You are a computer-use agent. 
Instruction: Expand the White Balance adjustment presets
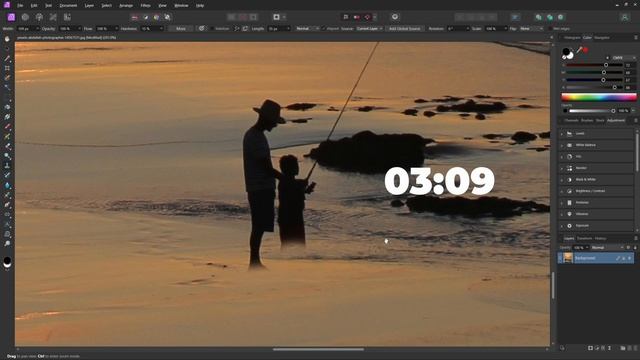(x=562, y=145)
